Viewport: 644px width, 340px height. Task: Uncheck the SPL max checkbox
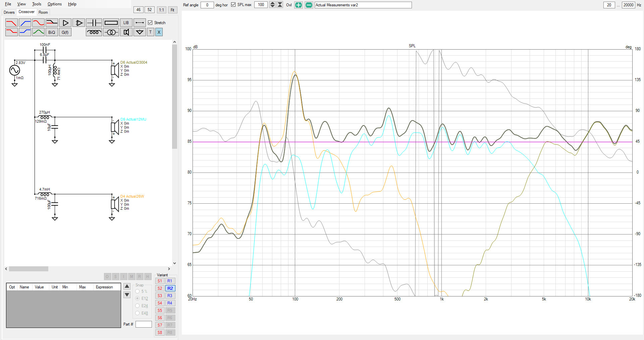[x=233, y=5]
